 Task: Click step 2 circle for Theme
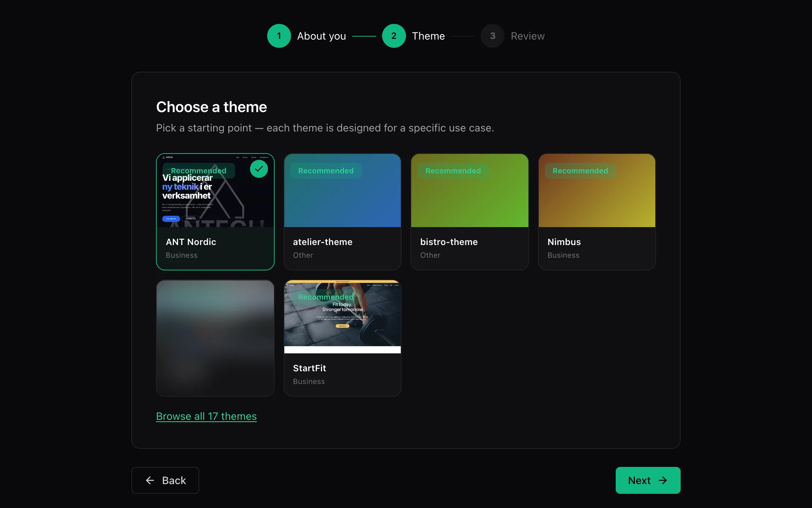[x=394, y=36]
